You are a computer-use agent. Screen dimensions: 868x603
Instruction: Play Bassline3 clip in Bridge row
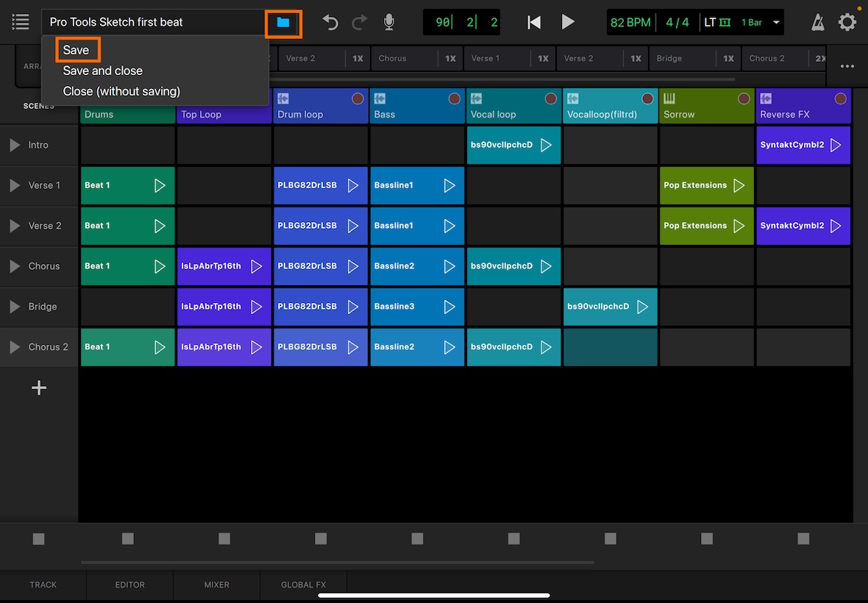click(449, 307)
